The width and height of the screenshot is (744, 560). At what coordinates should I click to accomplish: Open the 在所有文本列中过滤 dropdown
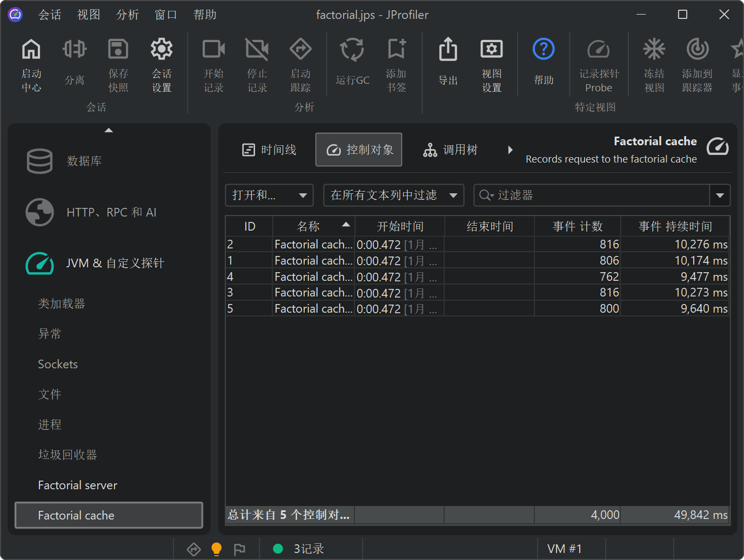click(393, 195)
